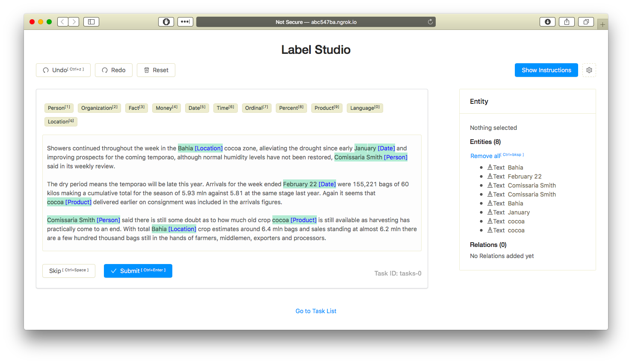Click the password manager dots icon
The height and width of the screenshot is (364, 632).
pos(185,22)
